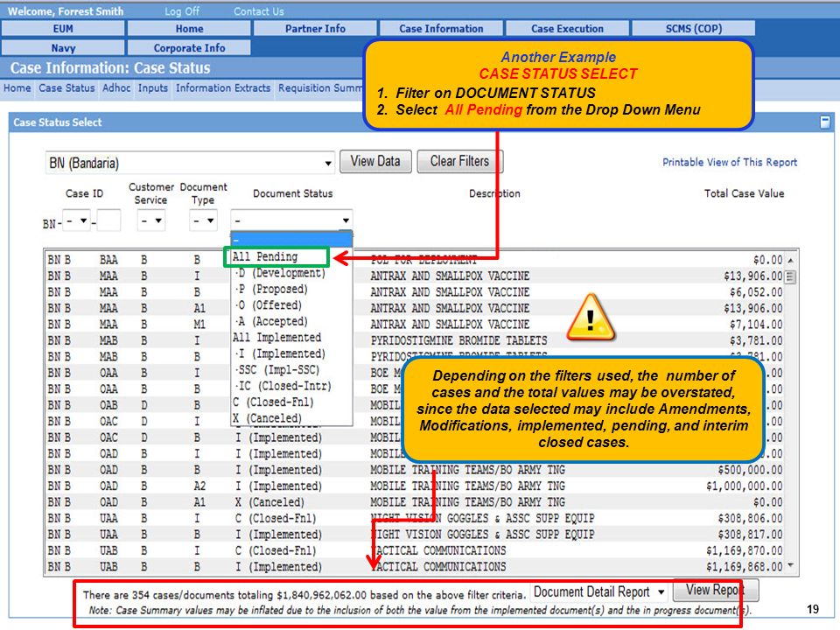Open the Customer Service filter dropdown
This screenshot has height=630, width=840.
pyautogui.click(x=151, y=220)
